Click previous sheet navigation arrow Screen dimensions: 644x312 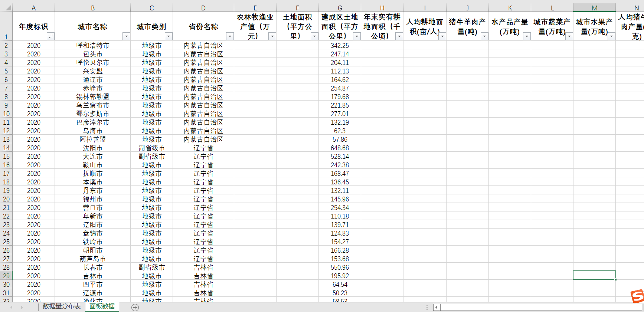point(12,308)
